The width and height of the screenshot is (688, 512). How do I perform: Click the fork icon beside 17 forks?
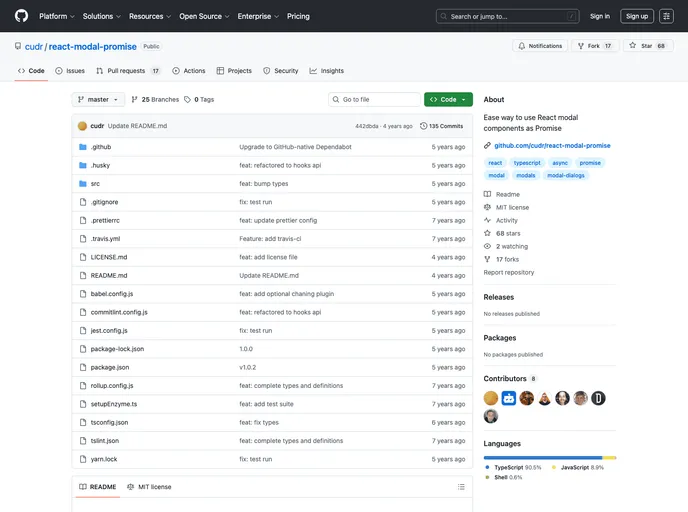(487, 259)
